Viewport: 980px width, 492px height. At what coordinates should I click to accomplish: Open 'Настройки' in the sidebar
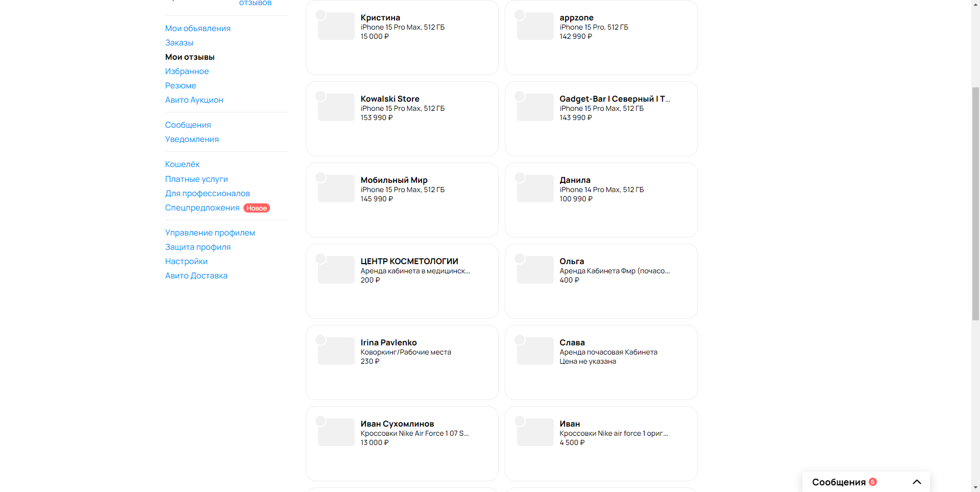[186, 261]
